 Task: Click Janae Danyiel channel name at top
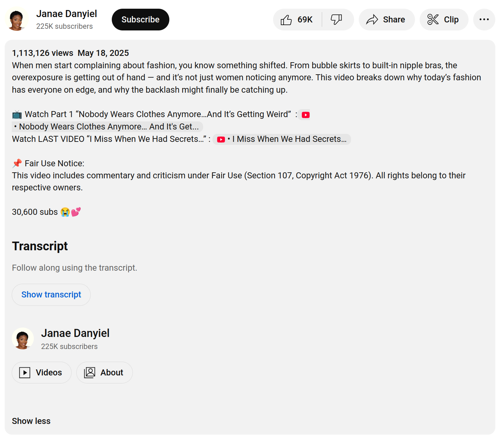tap(67, 14)
